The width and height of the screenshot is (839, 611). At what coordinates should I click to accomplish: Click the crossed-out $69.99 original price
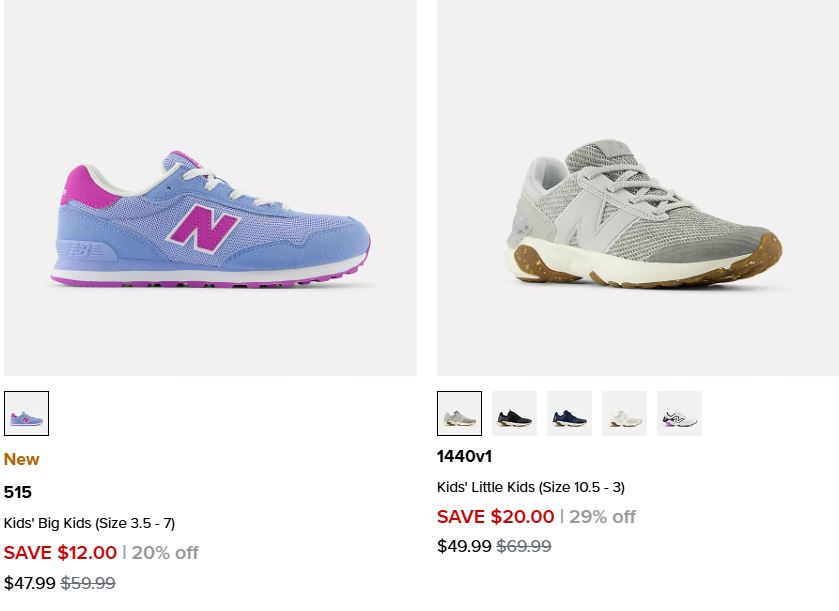[524, 546]
